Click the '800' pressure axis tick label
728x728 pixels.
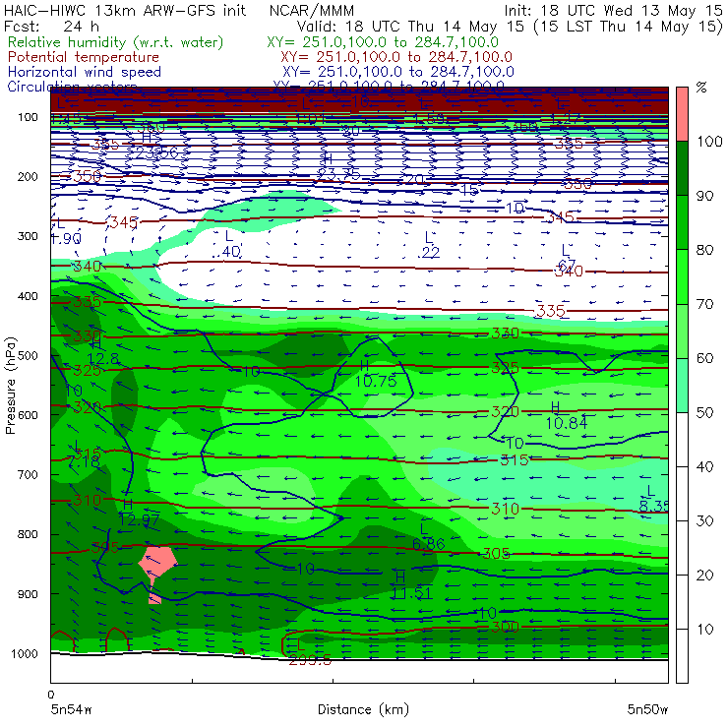point(28,534)
